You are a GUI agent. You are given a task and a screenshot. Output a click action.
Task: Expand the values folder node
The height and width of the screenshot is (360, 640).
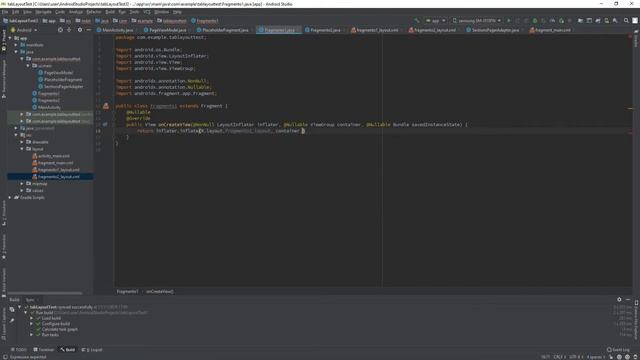click(22, 191)
